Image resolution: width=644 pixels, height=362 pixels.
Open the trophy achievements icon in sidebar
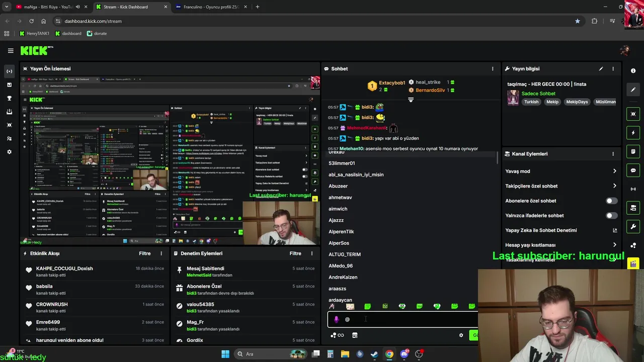[x=9, y=98]
